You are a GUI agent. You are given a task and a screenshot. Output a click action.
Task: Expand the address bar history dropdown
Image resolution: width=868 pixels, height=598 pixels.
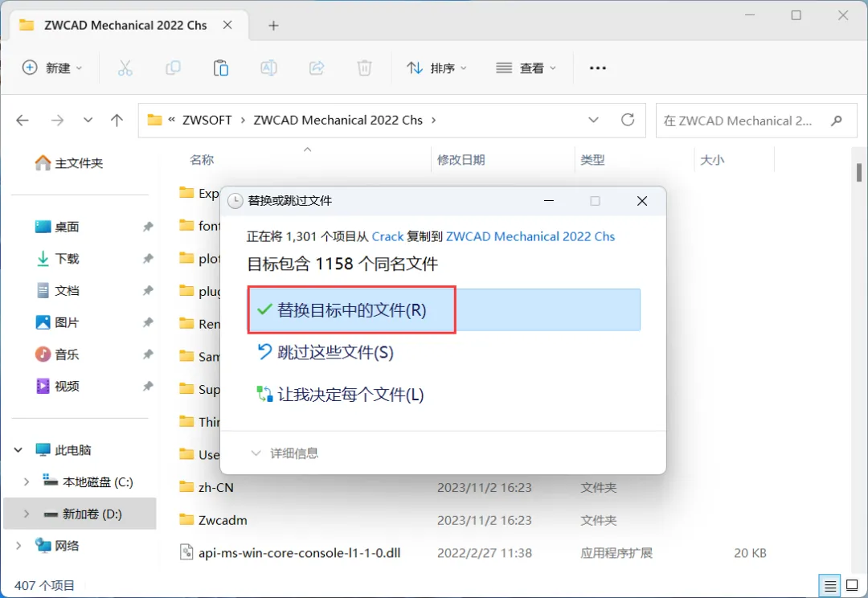click(x=593, y=120)
